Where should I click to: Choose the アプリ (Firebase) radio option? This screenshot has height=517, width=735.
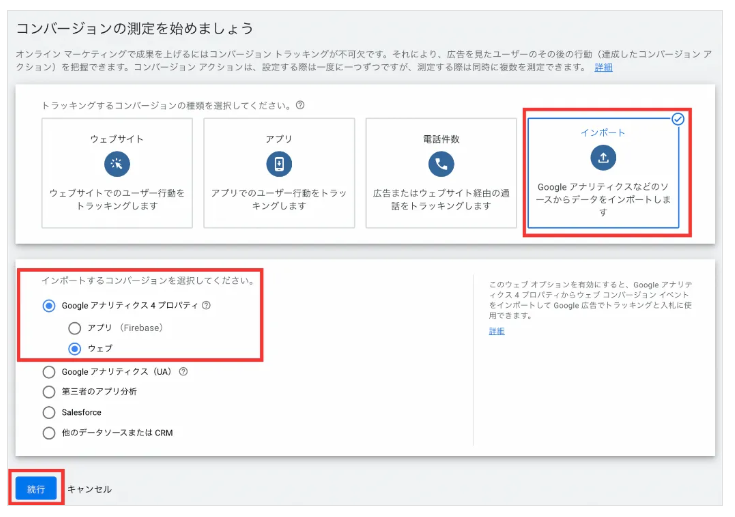coord(74,328)
